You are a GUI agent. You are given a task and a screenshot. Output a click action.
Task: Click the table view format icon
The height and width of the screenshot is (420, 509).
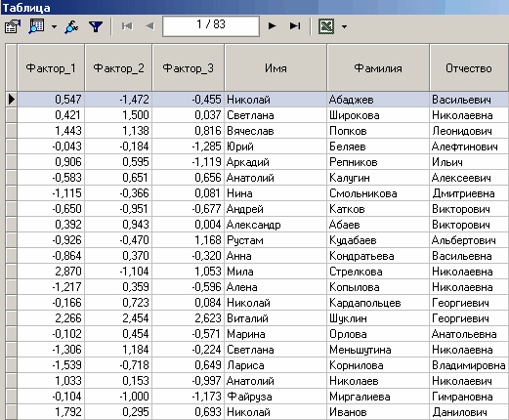pos(36,26)
